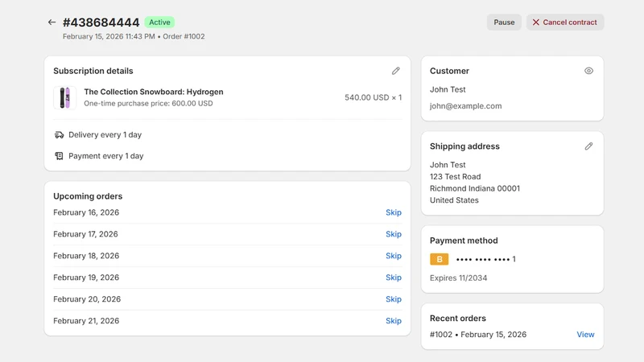
Task: Click the price 540.00 USD × 1
Action: 373,97
